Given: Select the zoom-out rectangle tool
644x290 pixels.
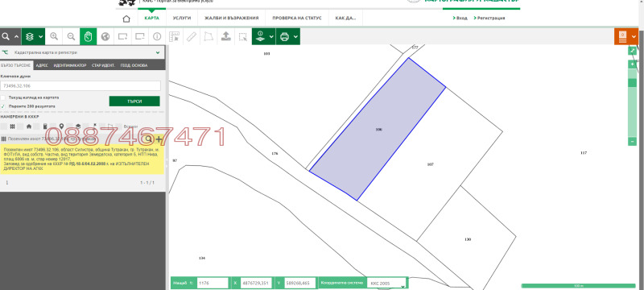Looking at the screenshot, I should click(x=140, y=36).
